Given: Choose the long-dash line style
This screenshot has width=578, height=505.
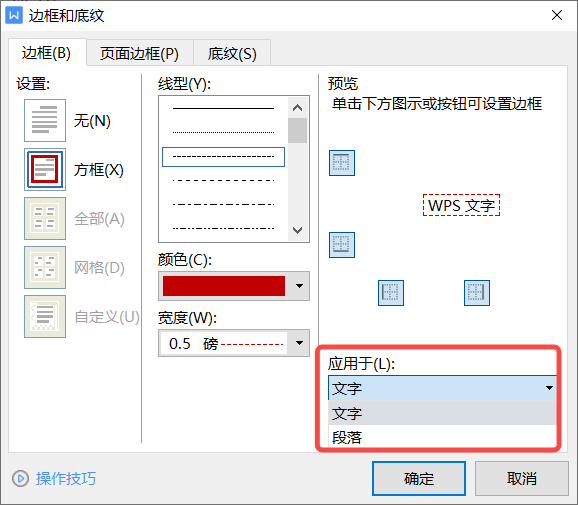Looking at the screenshot, I should pyautogui.click(x=223, y=181).
